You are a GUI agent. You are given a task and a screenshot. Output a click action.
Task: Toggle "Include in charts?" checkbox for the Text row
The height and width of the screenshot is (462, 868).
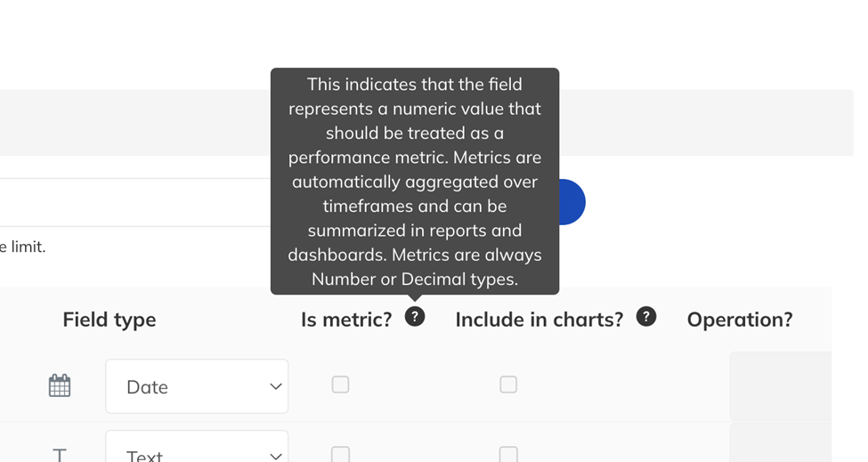tap(508, 454)
